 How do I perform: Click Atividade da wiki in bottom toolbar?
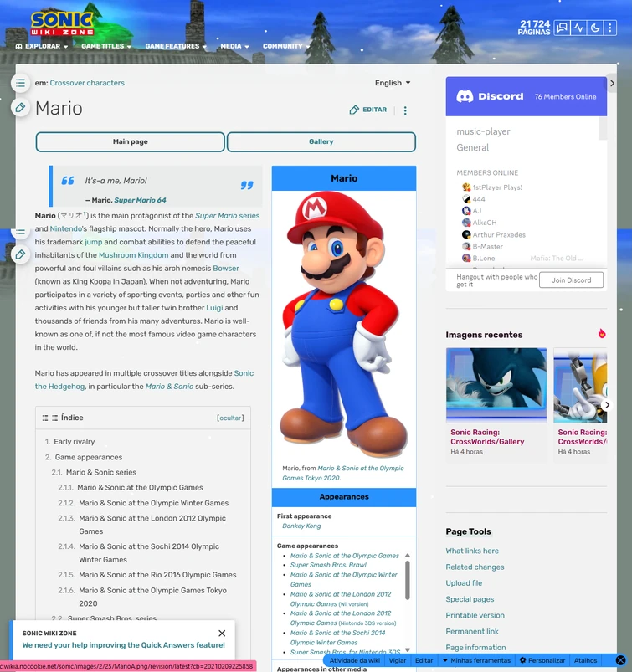355,660
